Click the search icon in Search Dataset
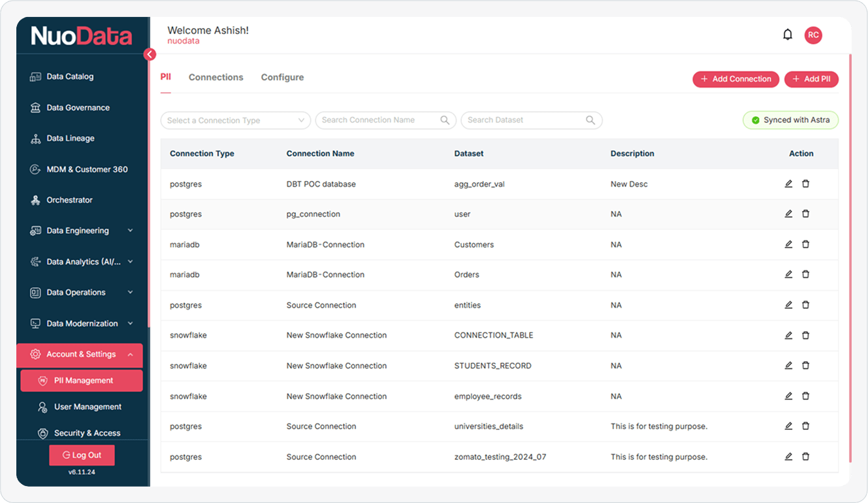This screenshot has height=503, width=868. 590,120
